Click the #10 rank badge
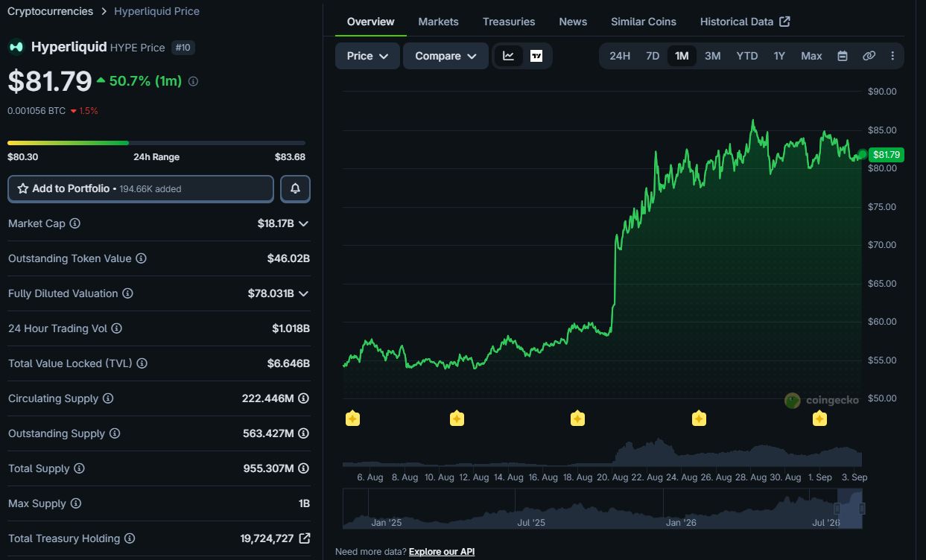 point(183,48)
